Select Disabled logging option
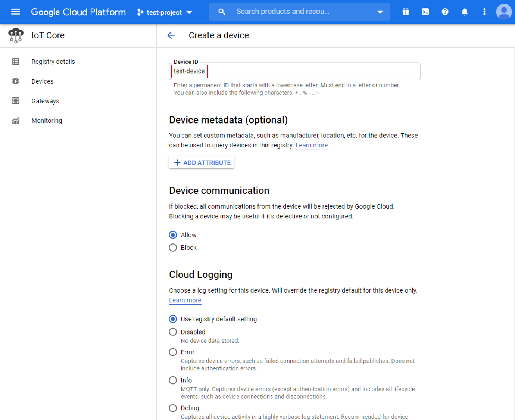This screenshot has width=515, height=420. (x=173, y=332)
